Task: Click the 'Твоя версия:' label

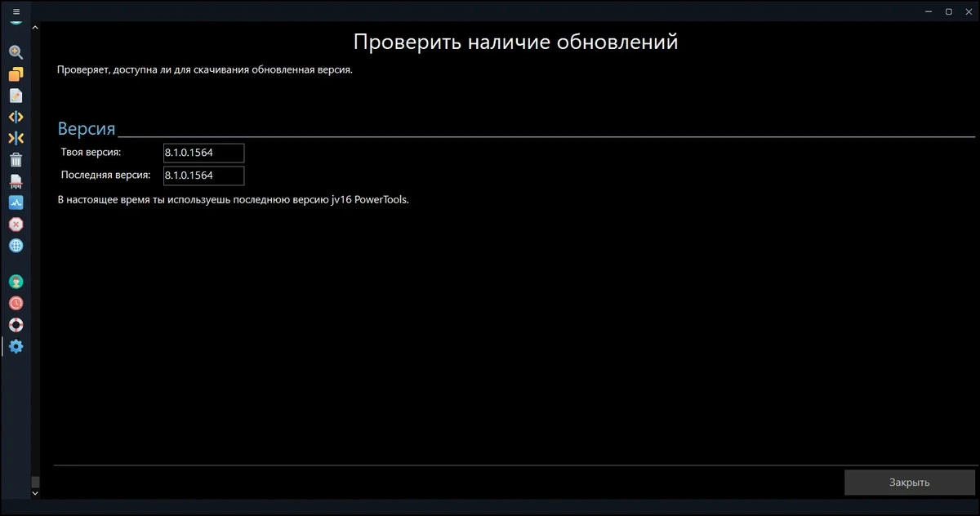Action: (91, 153)
